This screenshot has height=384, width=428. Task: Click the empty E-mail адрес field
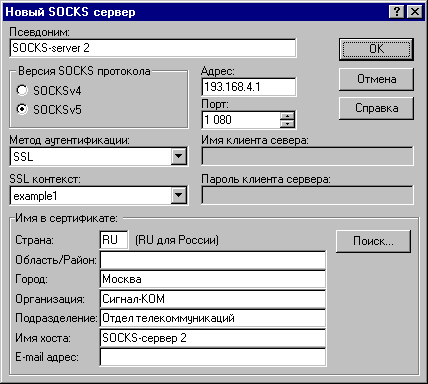tap(213, 357)
